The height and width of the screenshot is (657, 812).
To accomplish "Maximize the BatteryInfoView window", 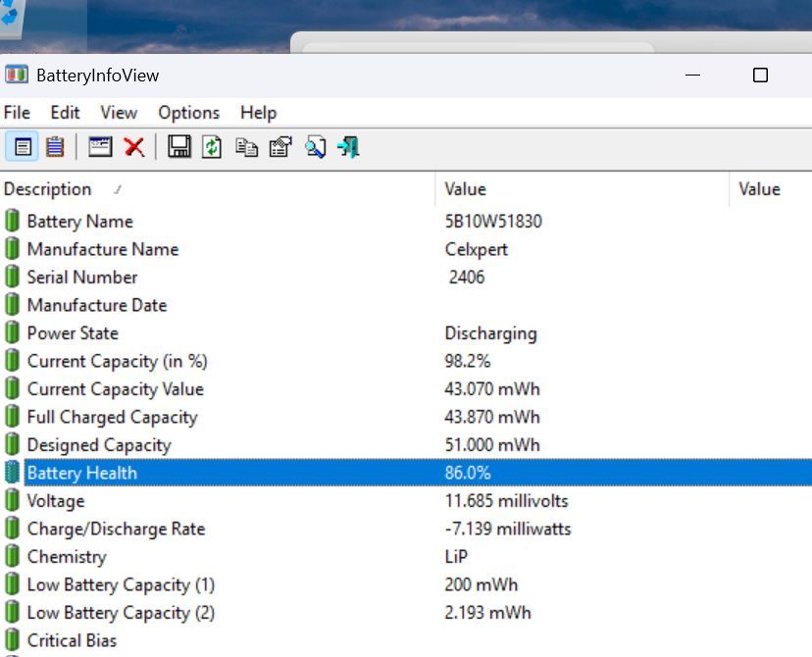I will pos(760,76).
